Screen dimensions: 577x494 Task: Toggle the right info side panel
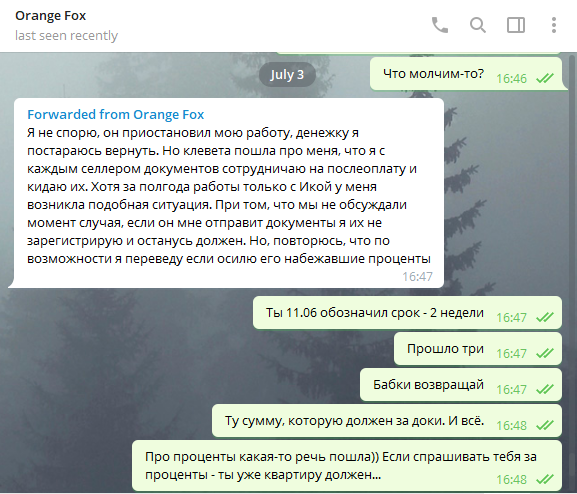coord(516,25)
